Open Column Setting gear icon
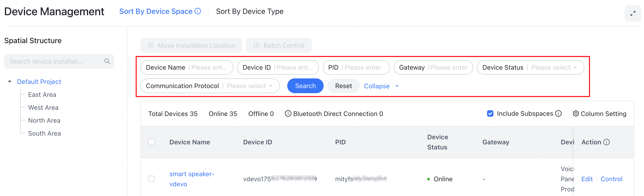This screenshot has height=196, width=644. click(576, 114)
